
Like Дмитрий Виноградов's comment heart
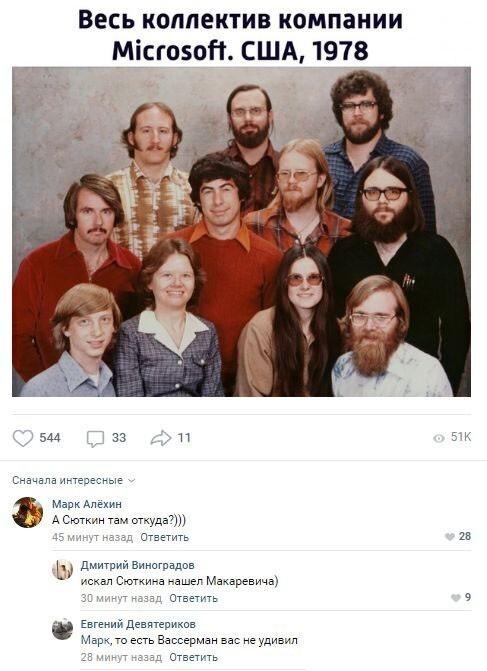tap(456, 598)
